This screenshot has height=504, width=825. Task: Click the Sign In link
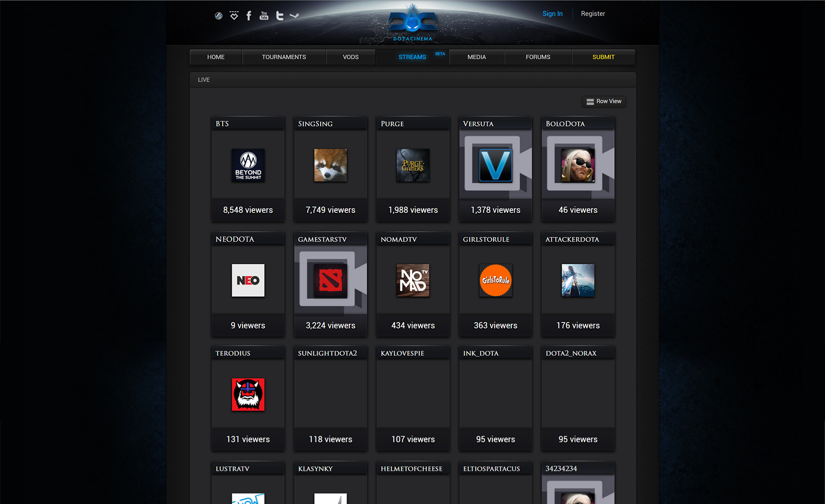coord(552,13)
